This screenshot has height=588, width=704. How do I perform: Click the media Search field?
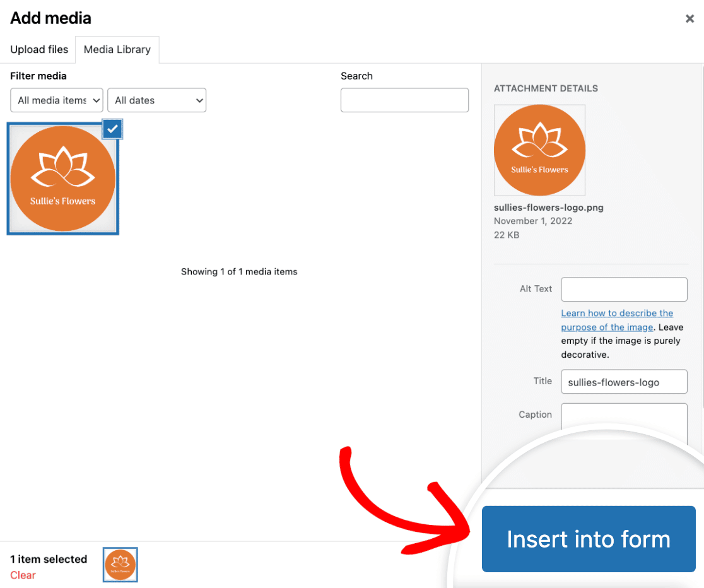[404, 100]
